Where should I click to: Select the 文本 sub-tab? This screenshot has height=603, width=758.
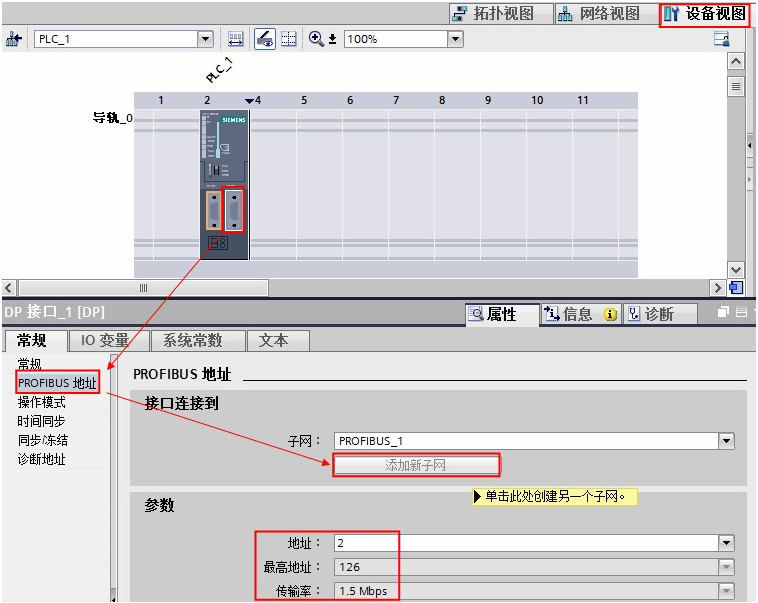click(277, 340)
